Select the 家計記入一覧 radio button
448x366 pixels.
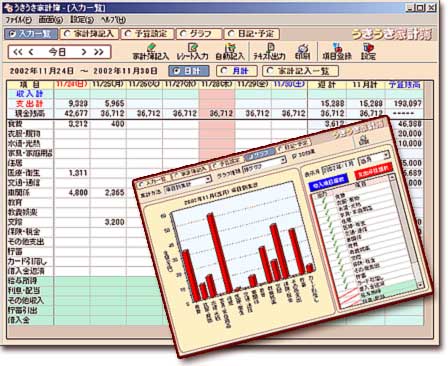300,71
